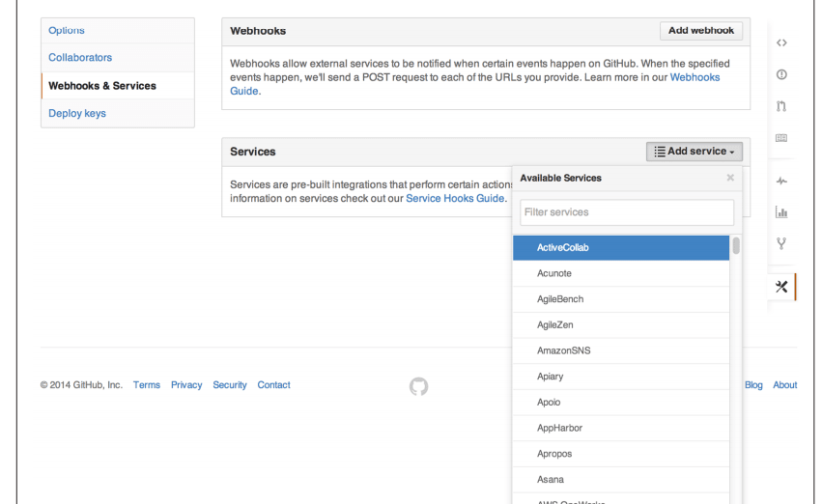The width and height of the screenshot is (822, 504).
Task: Choose AgileZen from the services list
Action: (621, 324)
